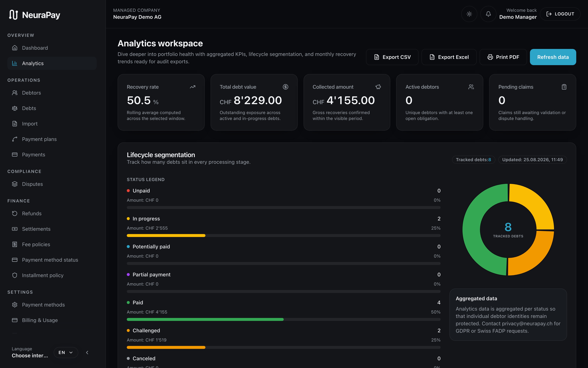Click the Dashboard home icon
Screen dimensions: 588x368
[15, 48]
